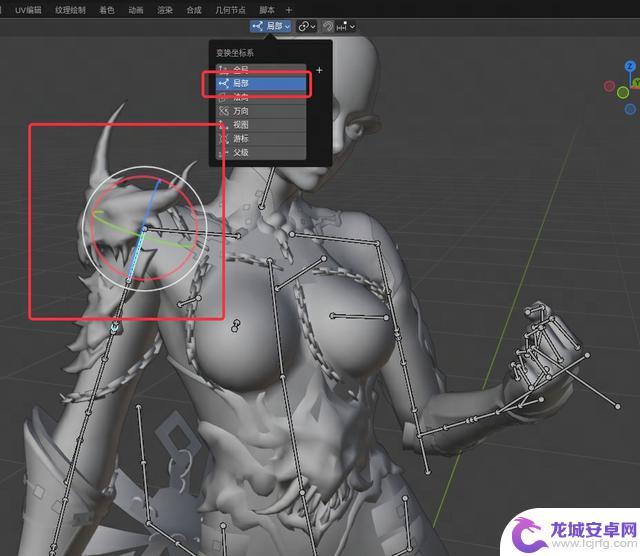Image resolution: width=640 pixels, height=556 pixels.
Task: Open the 局部 transform orientation dropdown
Action: pyautogui.click(x=271, y=27)
